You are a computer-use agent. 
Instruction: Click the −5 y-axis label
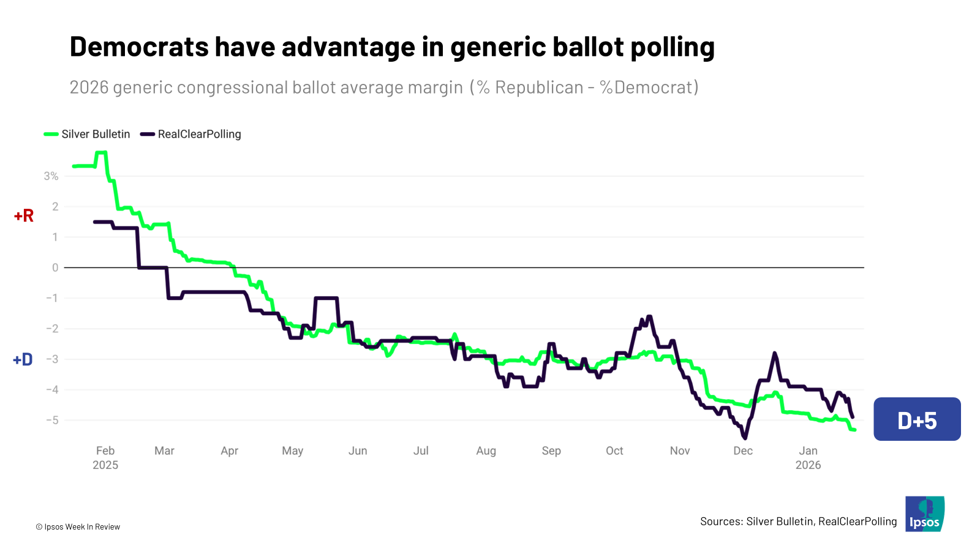pos(52,420)
